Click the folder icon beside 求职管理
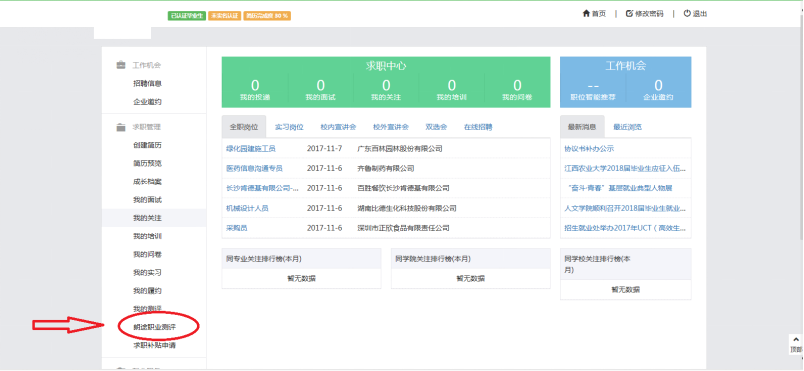Image resolution: width=804 pixels, height=371 pixels. coord(121,127)
